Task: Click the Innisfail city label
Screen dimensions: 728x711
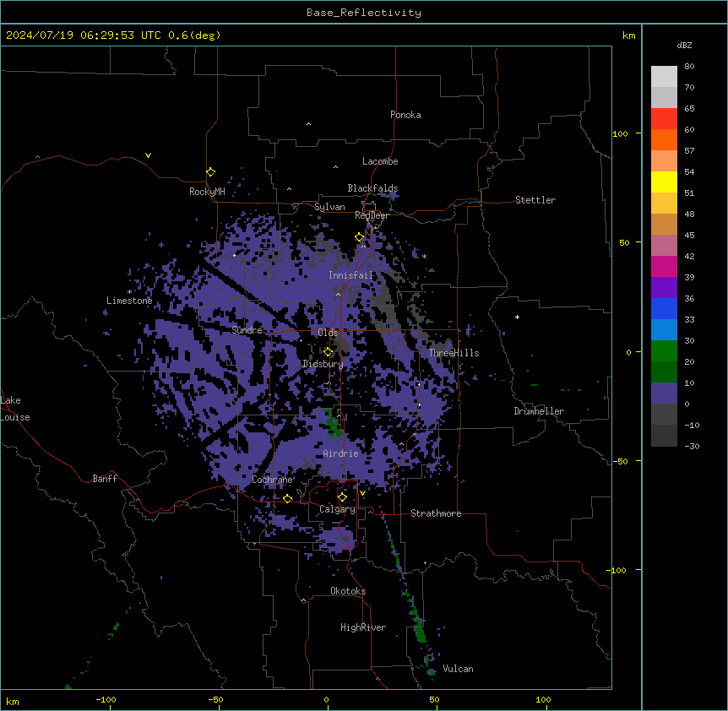Action: coord(350,275)
